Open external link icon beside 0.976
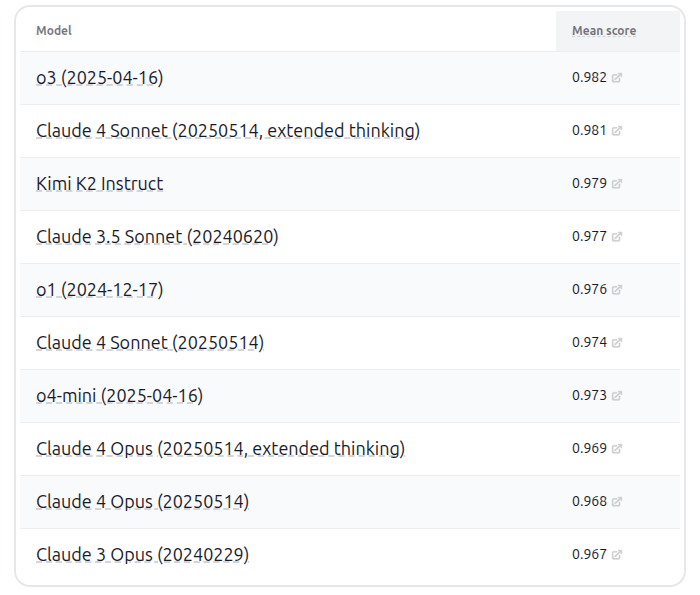The width and height of the screenshot is (700, 595). coord(617,290)
